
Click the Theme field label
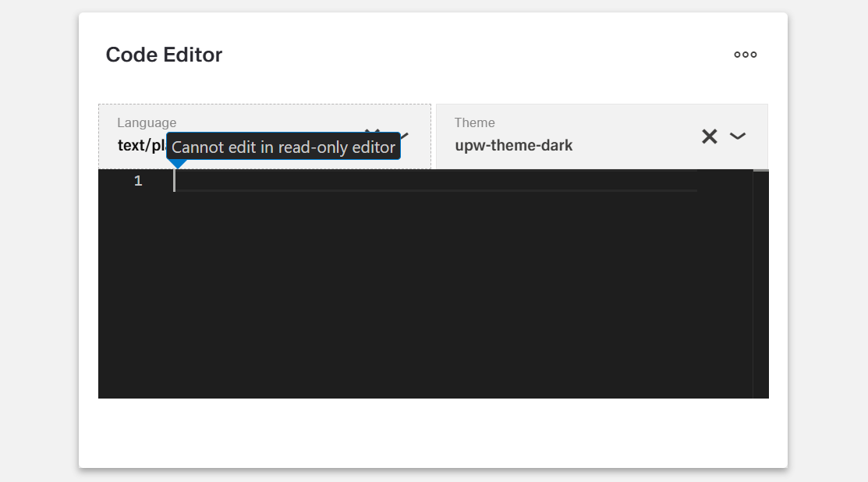(474, 122)
